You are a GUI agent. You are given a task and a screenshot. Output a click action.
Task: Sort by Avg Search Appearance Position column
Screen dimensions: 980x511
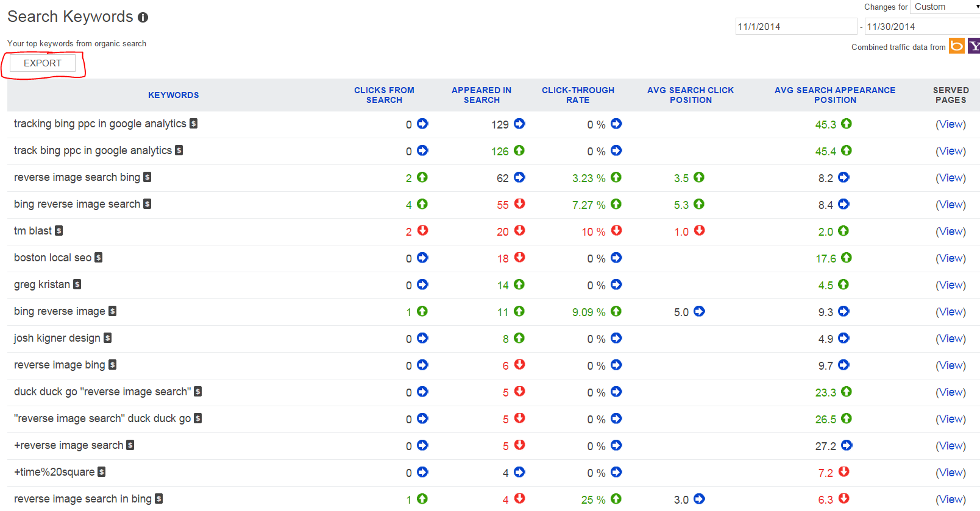tap(835, 95)
